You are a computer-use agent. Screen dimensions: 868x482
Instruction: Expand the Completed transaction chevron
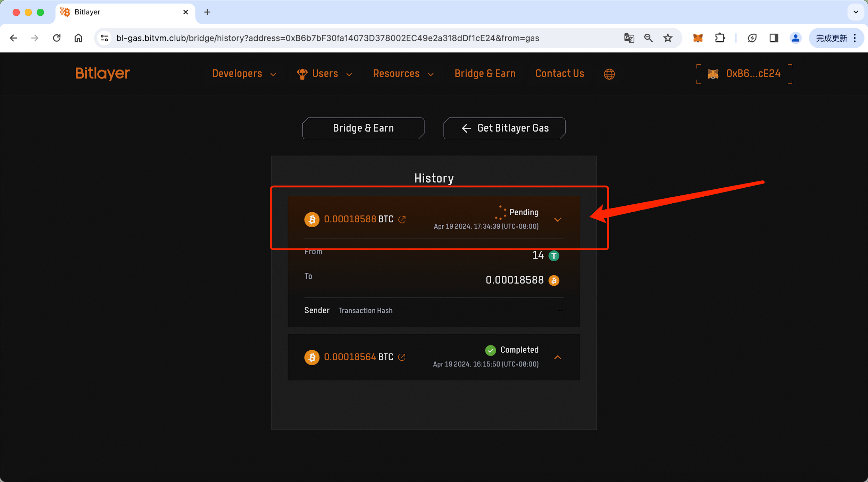(558, 357)
